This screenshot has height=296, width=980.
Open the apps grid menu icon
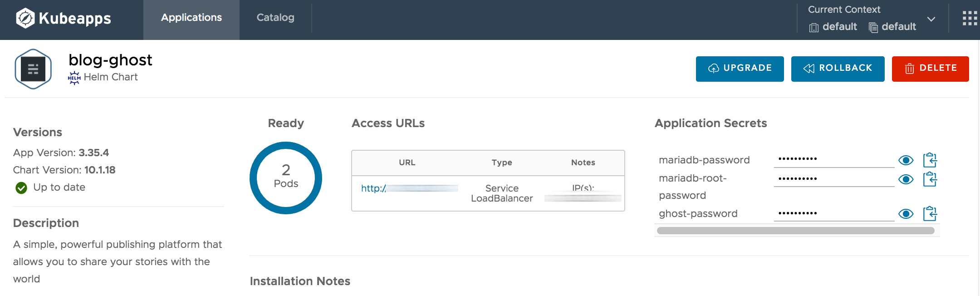(970, 19)
